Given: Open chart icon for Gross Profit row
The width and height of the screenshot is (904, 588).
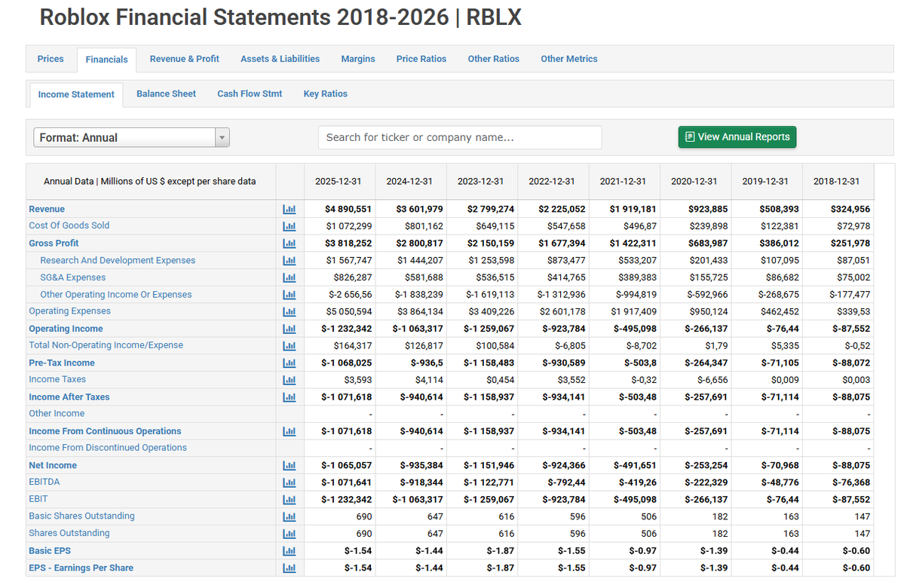Looking at the screenshot, I should [290, 243].
